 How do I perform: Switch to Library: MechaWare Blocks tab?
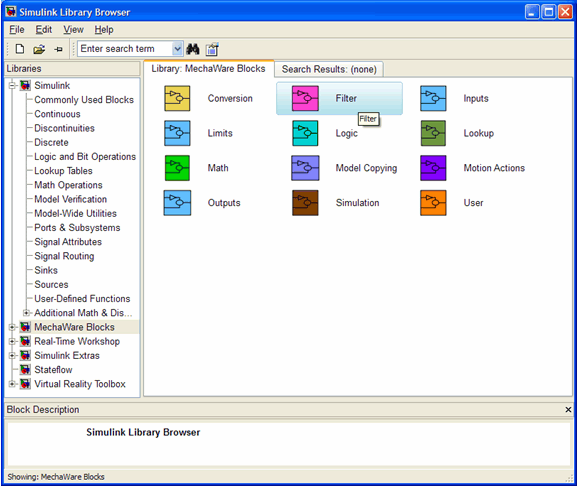[208, 69]
